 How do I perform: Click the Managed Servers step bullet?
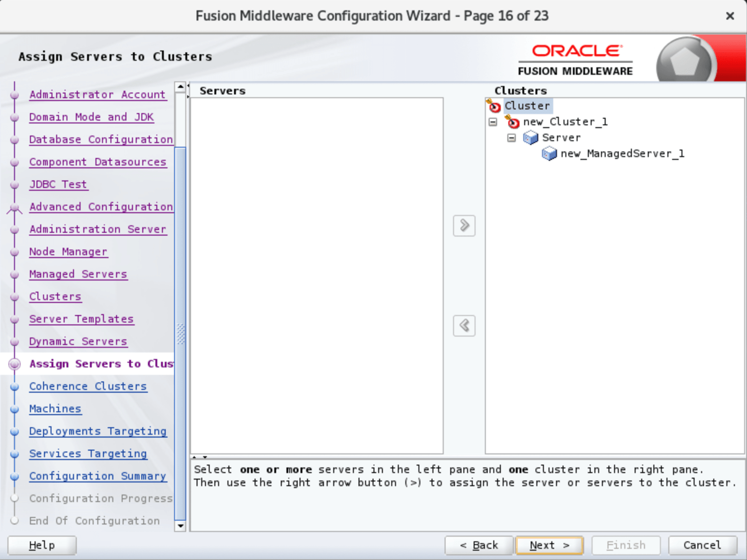click(15, 275)
